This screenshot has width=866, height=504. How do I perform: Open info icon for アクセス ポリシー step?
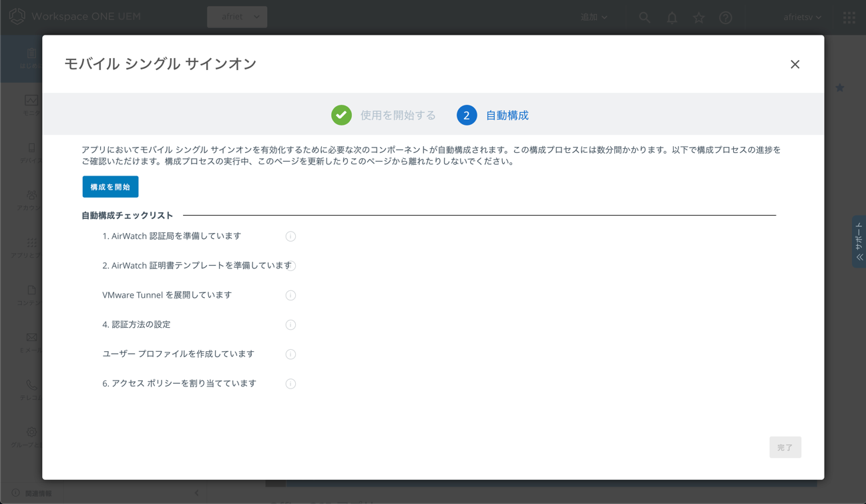[x=290, y=383]
